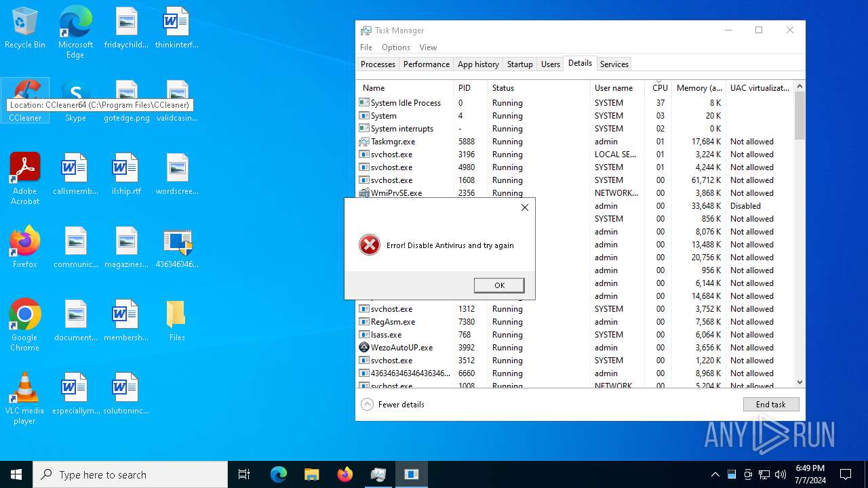Sort by the PID column header
Screen dimensions: 868x488
coord(471,88)
